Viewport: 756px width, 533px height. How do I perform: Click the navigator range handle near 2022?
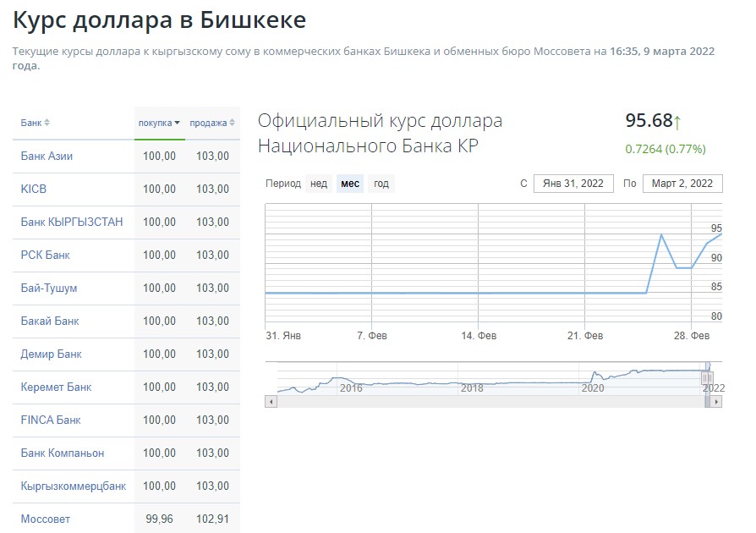pos(706,377)
